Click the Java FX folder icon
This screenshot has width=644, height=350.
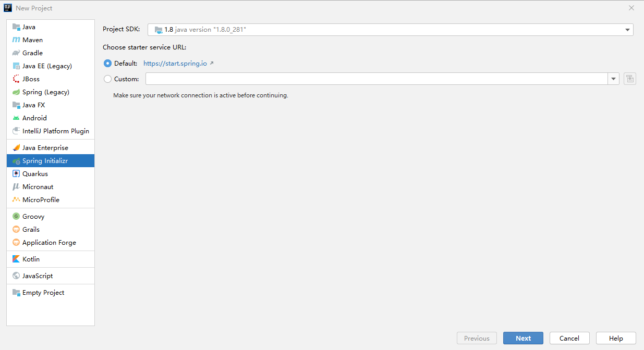(16, 105)
